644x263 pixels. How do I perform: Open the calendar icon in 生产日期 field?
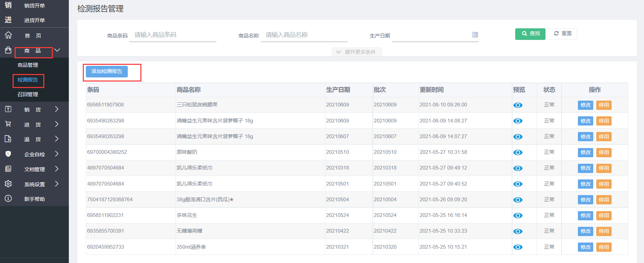click(475, 35)
